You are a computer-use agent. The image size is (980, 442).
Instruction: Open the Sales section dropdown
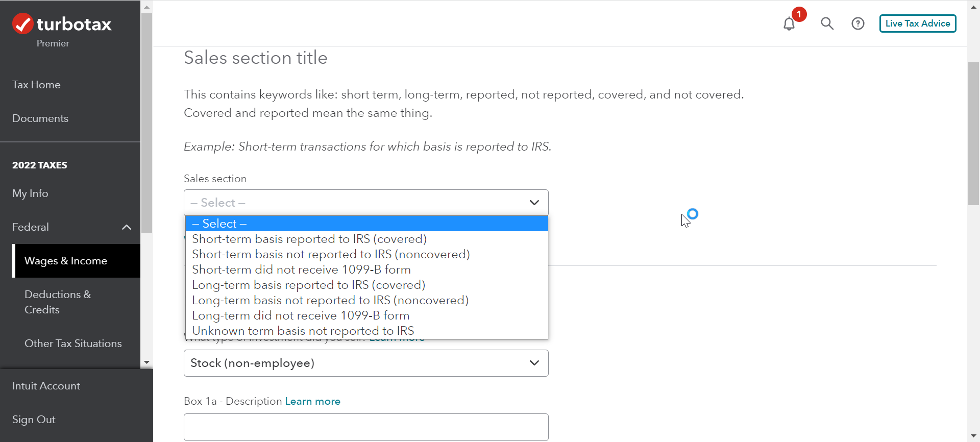click(x=366, y=203)
